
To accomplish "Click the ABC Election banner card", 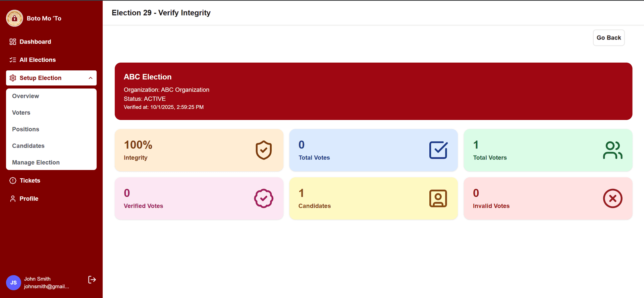I will pos(373,91).
